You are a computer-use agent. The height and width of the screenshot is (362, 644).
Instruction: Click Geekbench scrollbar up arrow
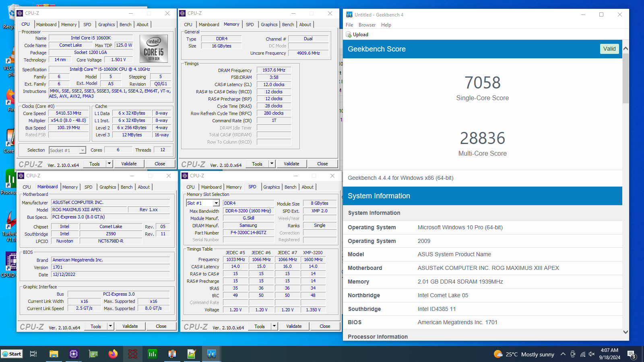(x=625, y=49)
